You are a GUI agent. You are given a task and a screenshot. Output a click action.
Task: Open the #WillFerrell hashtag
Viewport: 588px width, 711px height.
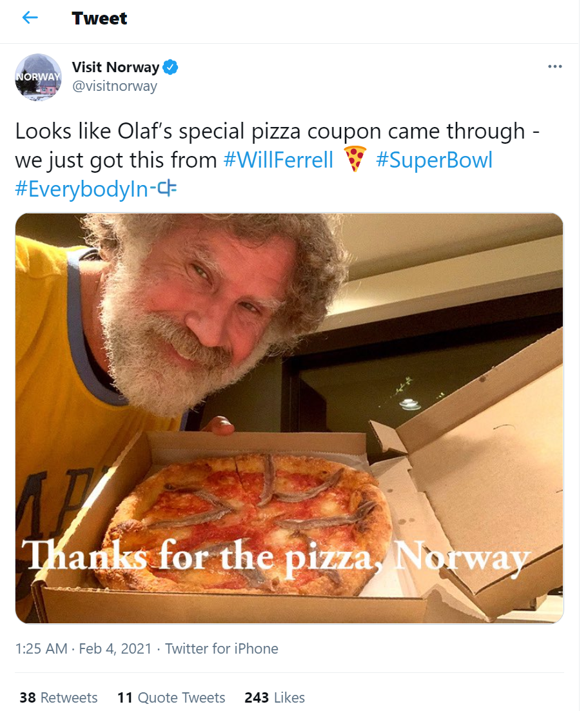pyautogui.click(x=278, y=159)
